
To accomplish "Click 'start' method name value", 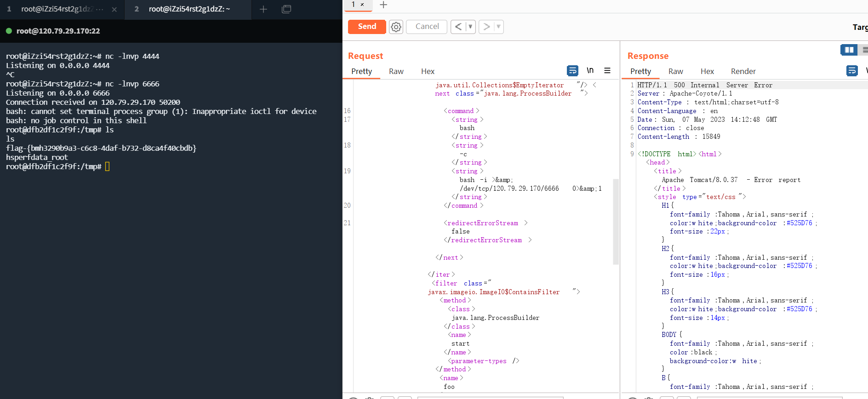I will [x=460, y=343].
